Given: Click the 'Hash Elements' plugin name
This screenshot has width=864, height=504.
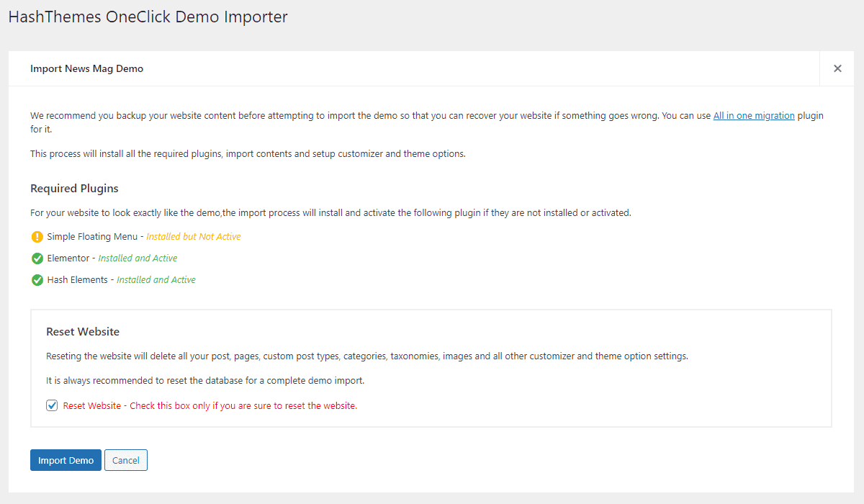Looking at the screenshot, I should pos(78,280).
